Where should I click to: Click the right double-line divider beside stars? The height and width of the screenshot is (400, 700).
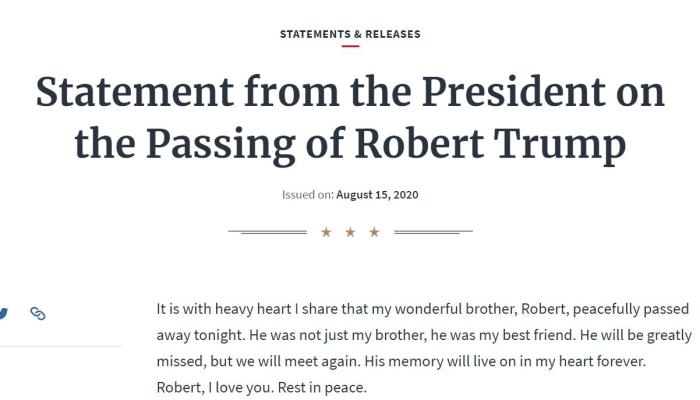coord(433,232)
